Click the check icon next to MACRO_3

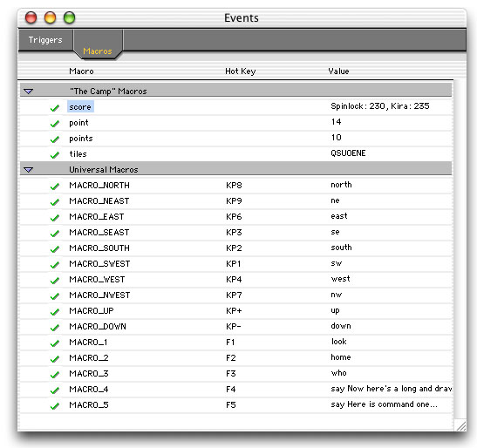pyautogui.click(x=55, y=375)
